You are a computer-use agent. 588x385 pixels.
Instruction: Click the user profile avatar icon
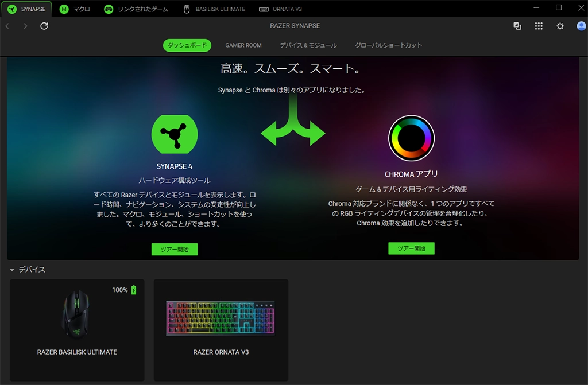579,26
